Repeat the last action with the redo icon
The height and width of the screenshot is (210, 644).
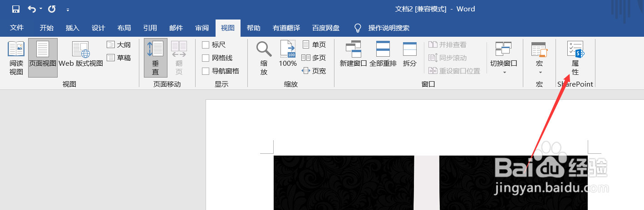coord(52,9)
